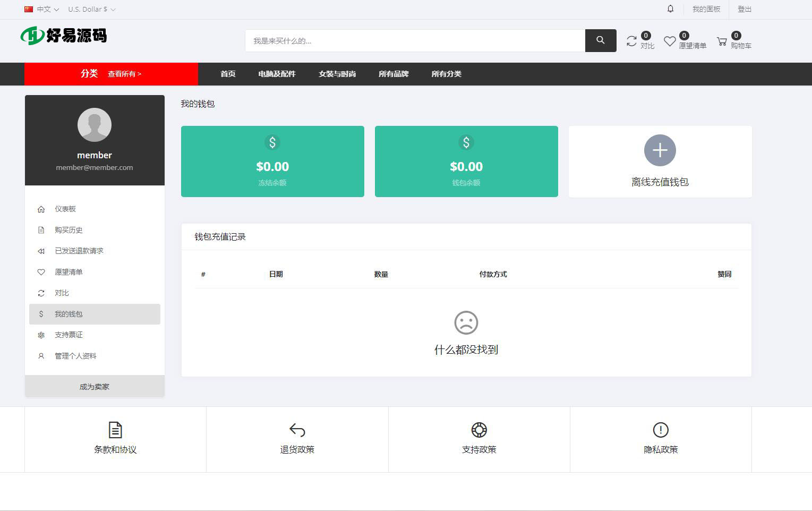Click the 查看所有 > link

point(125,74)
